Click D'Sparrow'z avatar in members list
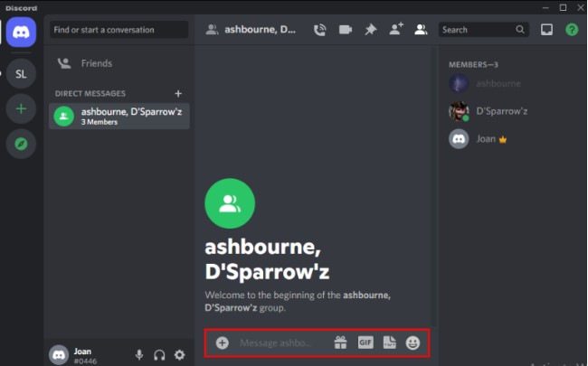Screen dimensions: 588x366 click(459, 111)
